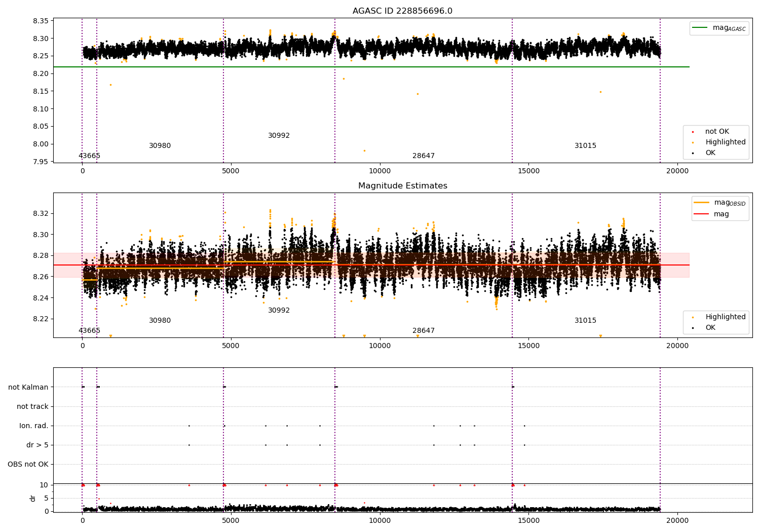The height and width of the screenshot is (532, 760).
Task: Click the 10 tick on the dr axis
Action: point(44,485)
